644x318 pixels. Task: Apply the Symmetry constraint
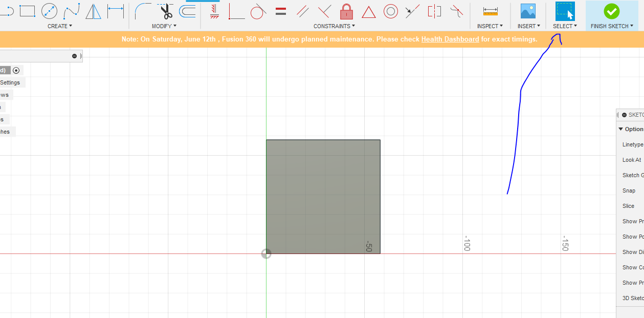tap(434, 11)
